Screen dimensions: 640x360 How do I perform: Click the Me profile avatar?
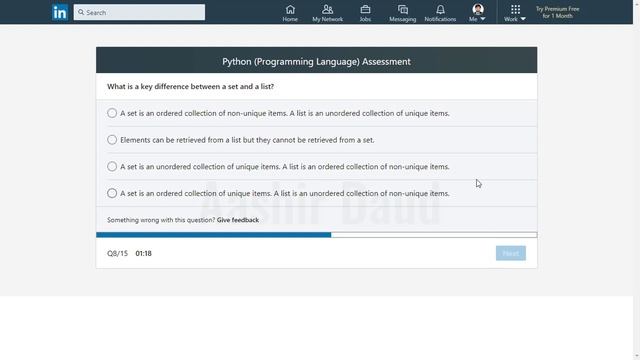pos(478,9)
